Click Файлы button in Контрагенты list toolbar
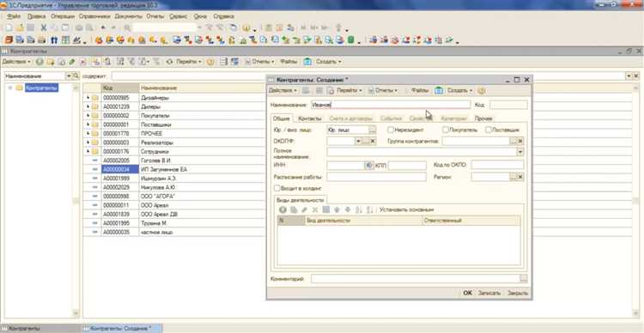Image resolution: width=644 pixels, height=333 pixels. click(x=289, y=62)
